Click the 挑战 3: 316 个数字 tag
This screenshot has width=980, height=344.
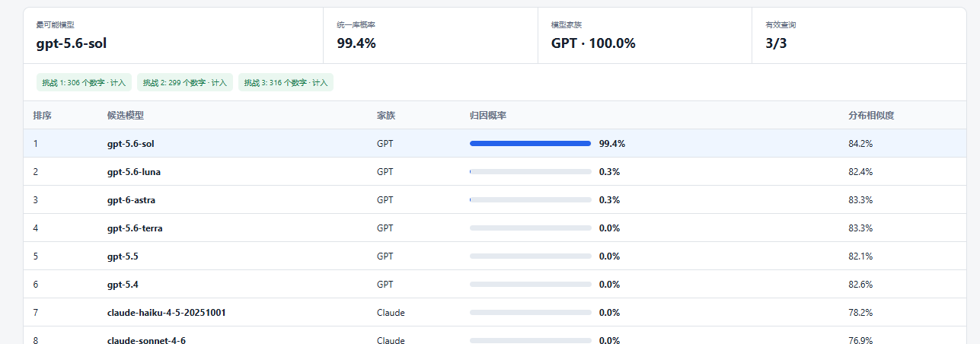tap(286, 82)
